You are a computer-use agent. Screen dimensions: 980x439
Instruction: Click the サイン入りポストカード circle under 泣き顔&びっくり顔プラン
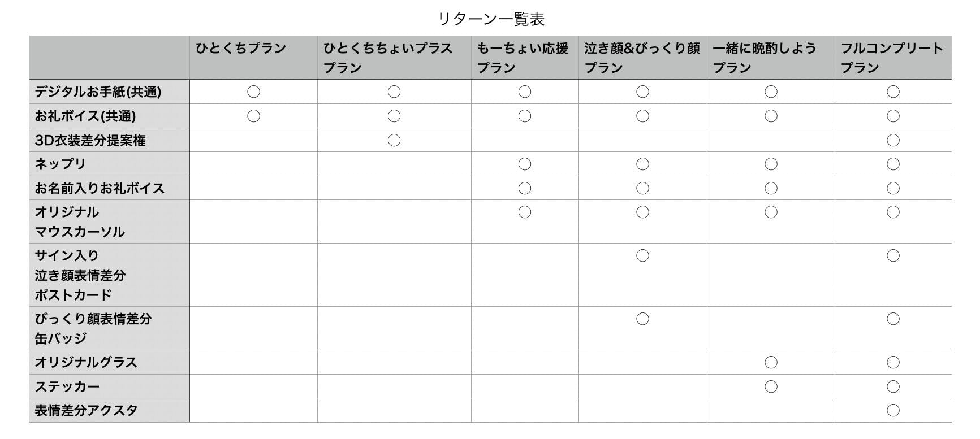point(642,255)
